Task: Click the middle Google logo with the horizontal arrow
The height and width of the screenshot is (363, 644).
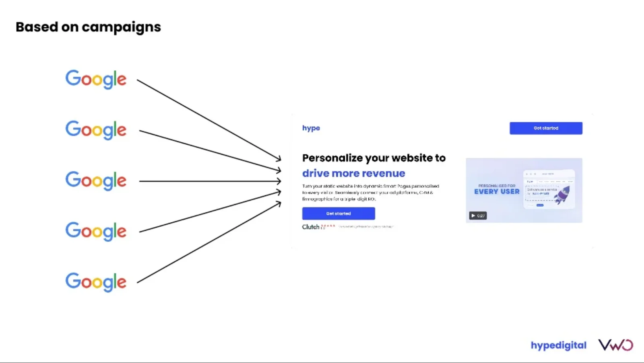Action: [96, 180]
